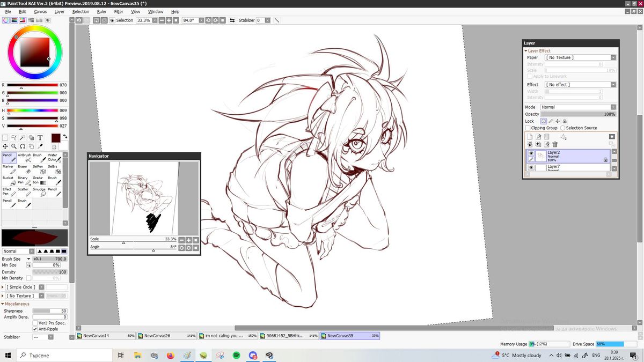
Task: Toggle the RGB slider panel button
Action: 14,20
